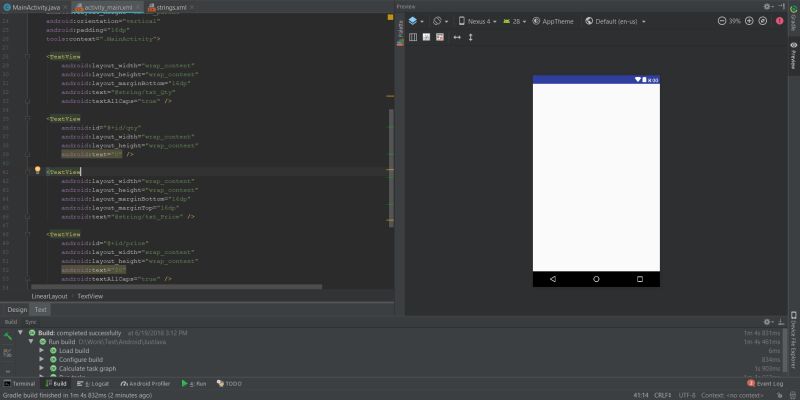Open the Logcat tool window
The image size is (800, 400).
pyautogui.click(x=93, y=384)
